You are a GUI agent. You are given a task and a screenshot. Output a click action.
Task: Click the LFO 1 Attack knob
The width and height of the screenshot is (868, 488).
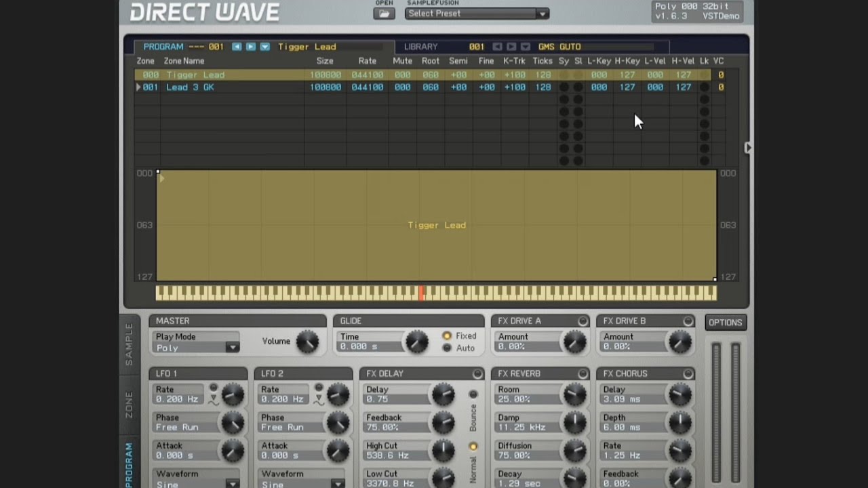[233, 451]
